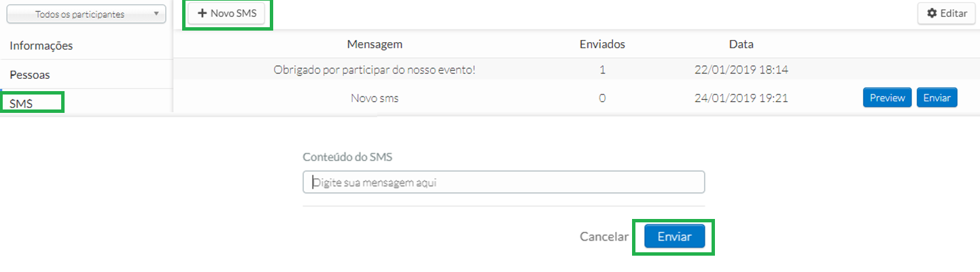The image size is (980, 272).
Task: Click the Enviados column header
Action: (602, 44)
